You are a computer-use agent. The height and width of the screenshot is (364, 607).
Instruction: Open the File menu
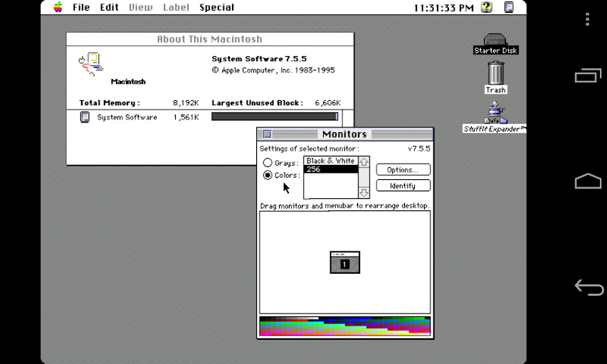81,7
